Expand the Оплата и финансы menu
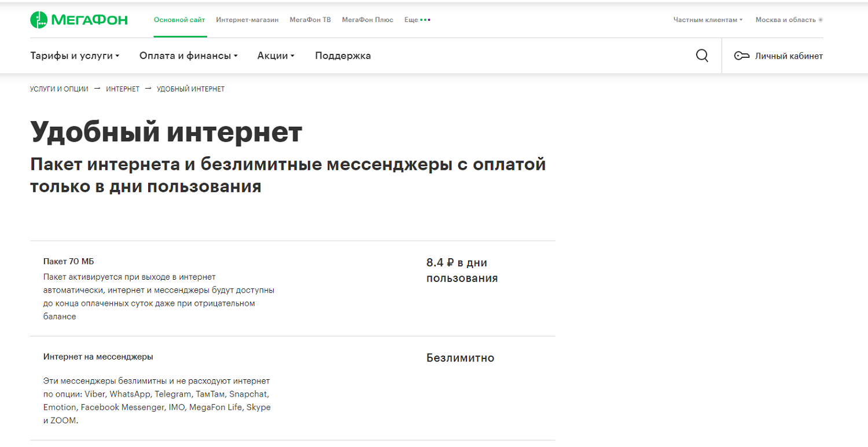The width and height of the screenshot is (868, 447). pyautogui.click(x=188, y=56)
